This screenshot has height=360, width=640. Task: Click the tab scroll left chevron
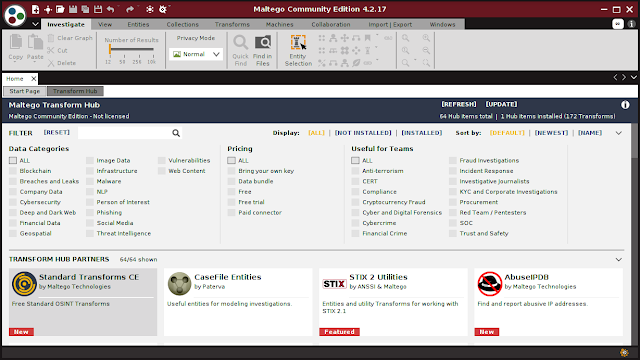pos(616,77)
